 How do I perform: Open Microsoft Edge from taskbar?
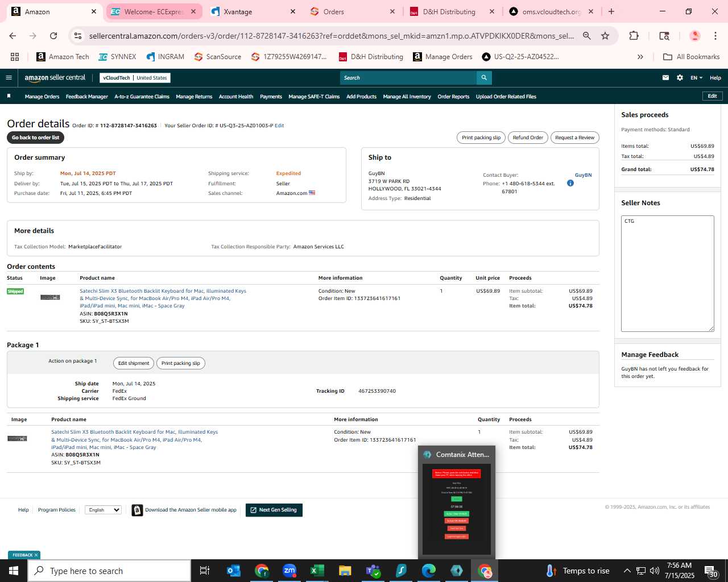[x=429, y=571]
